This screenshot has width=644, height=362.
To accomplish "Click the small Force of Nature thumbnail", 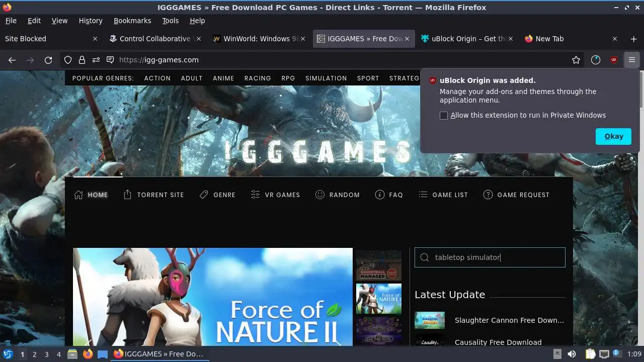I will (x=379, y=299).
